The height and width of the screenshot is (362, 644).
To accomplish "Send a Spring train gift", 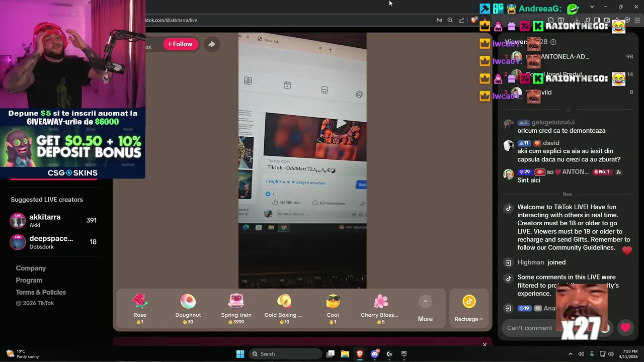I will click(x=236, y=309).
